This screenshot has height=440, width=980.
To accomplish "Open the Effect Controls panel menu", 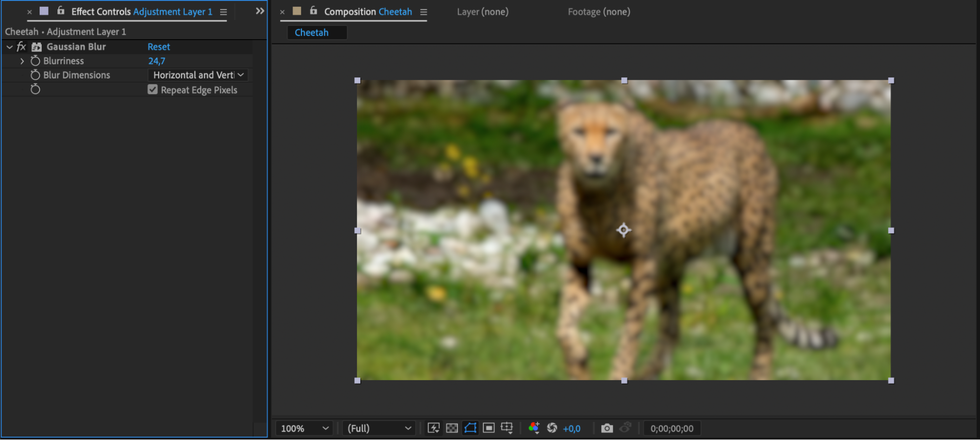I will 224,12.
